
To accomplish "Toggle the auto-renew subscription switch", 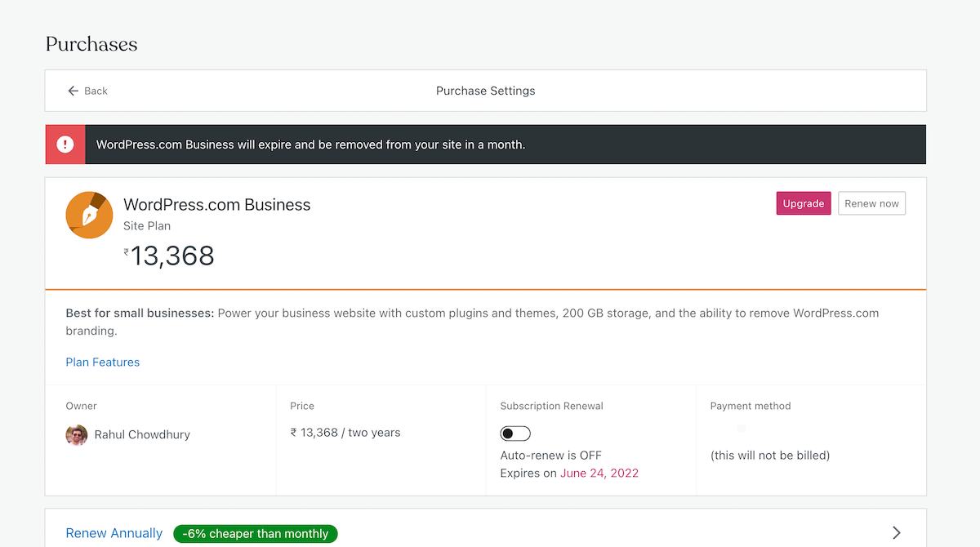I will point(515,434).
